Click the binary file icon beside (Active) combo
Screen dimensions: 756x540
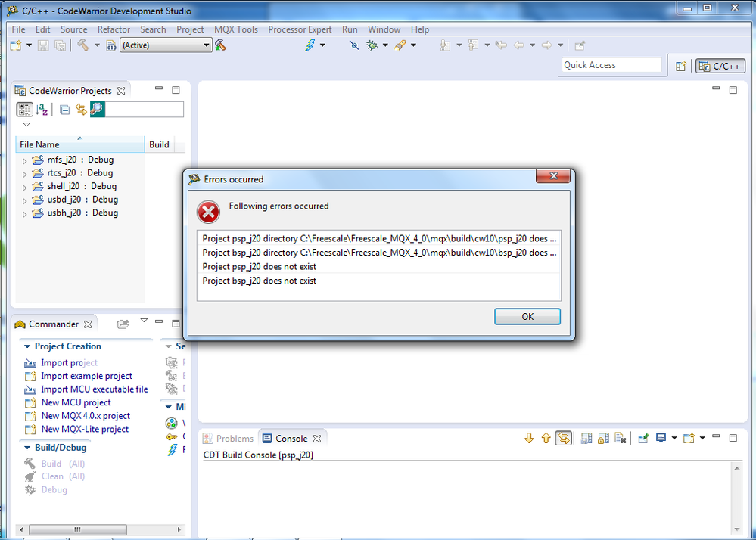pos(111,45)
